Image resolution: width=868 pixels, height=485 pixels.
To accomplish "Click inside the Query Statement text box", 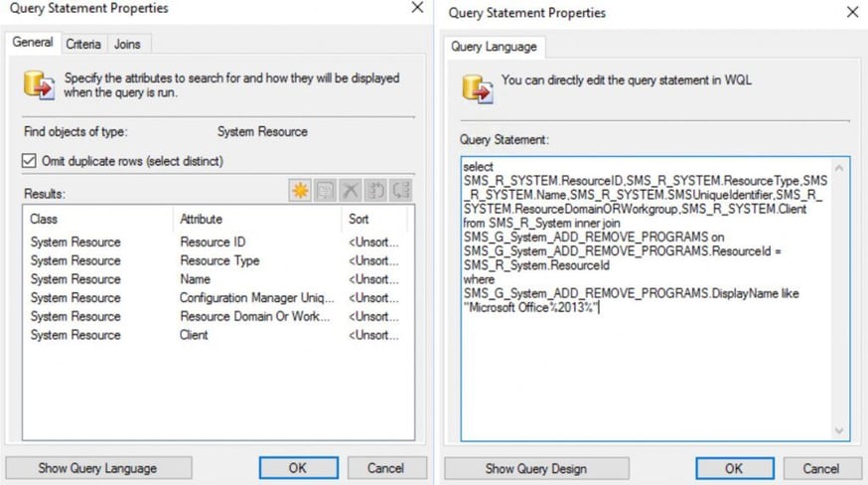I will [x=646, y=378].
